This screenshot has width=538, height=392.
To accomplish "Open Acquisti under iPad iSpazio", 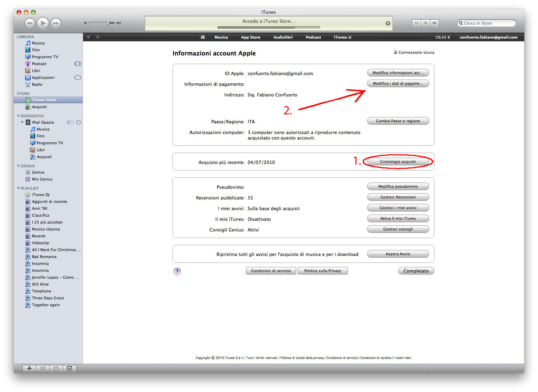I will pyautogui.click(x=48, y=157).
